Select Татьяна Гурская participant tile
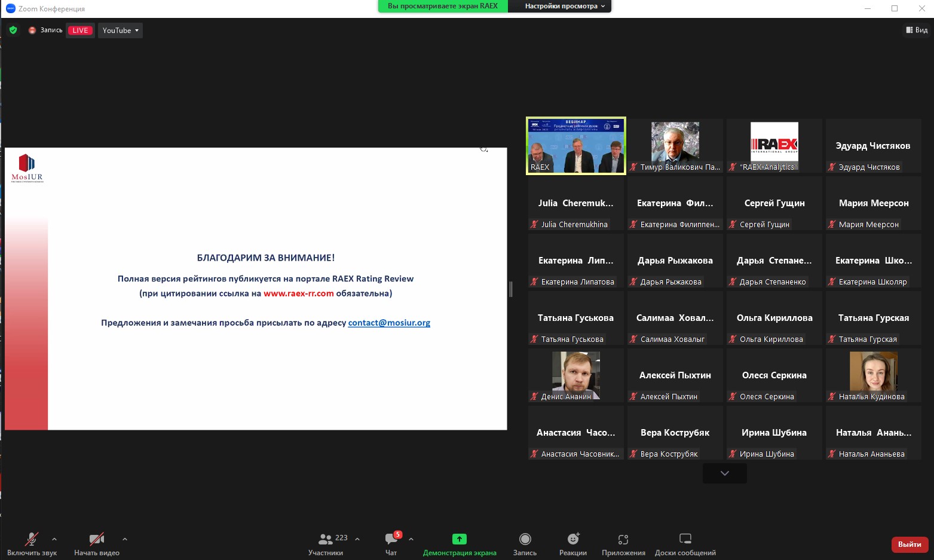934x560 pixels. point(874,318)
